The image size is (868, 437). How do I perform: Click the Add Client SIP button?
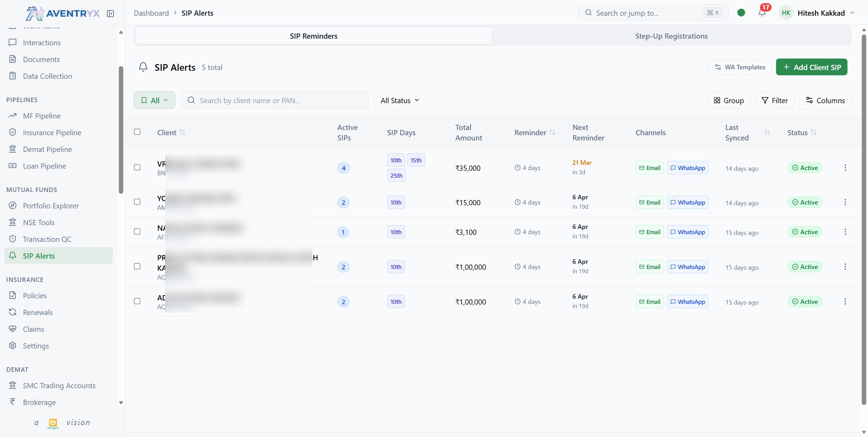point(812,67)
